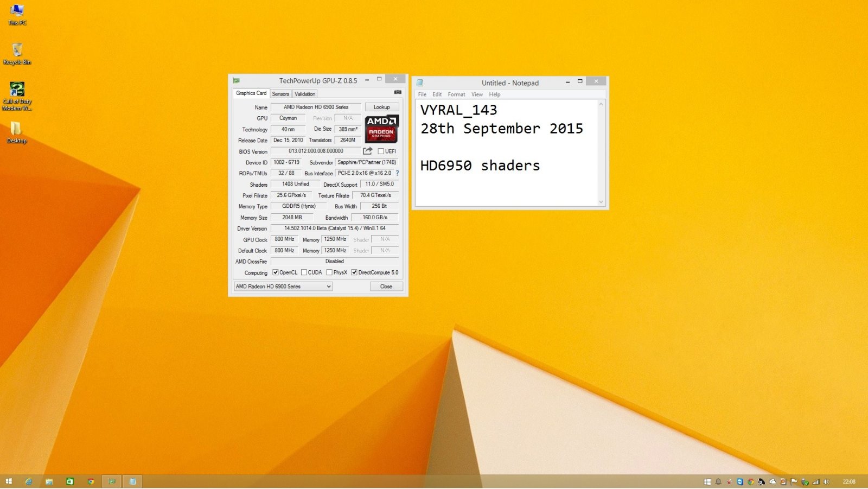
Task: Click the OneDrive cloud tray icon
Action: coord(773,481)
